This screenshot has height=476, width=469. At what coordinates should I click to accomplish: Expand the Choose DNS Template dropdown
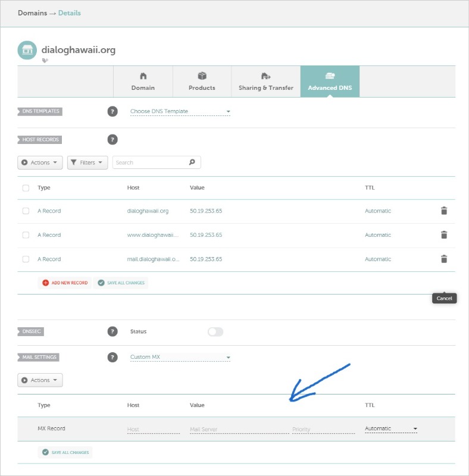[180, 111]
